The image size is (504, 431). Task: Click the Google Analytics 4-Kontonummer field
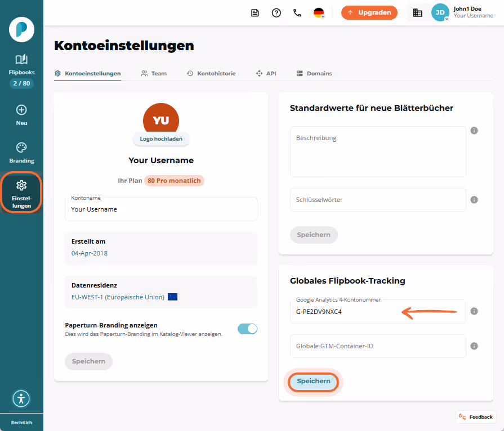click(x=378, y=311)
